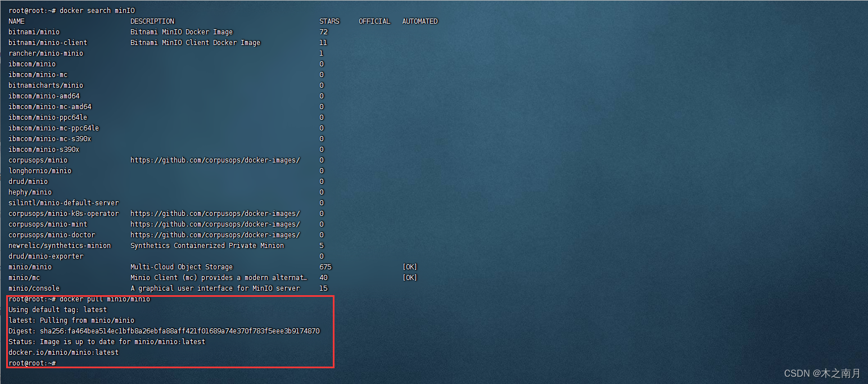Click the [OK] marker in the minio/mc row

(x=410, y=278)
